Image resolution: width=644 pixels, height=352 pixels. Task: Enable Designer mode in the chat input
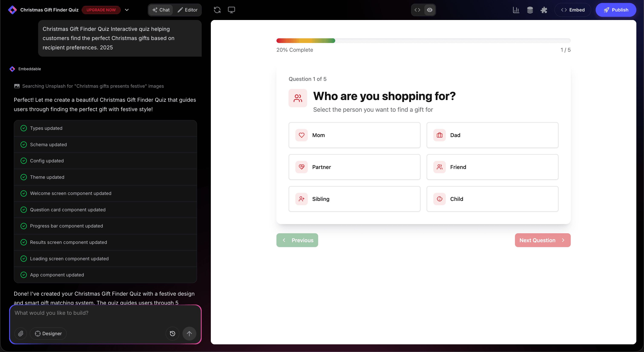tap(48, 333)
